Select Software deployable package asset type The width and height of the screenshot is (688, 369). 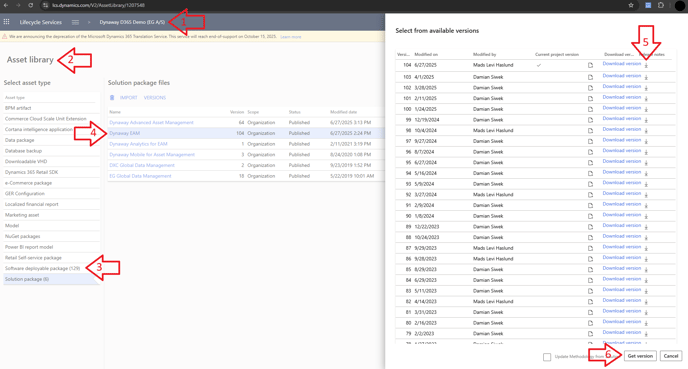point(43,268)
